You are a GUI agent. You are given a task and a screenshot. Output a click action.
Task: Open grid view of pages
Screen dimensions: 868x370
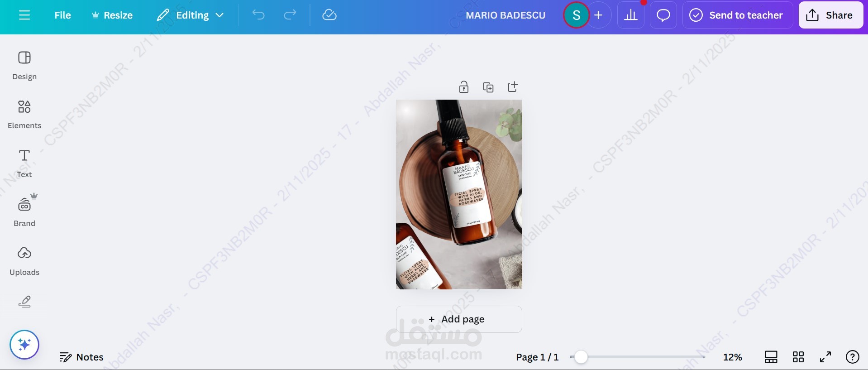click(798, 357)
